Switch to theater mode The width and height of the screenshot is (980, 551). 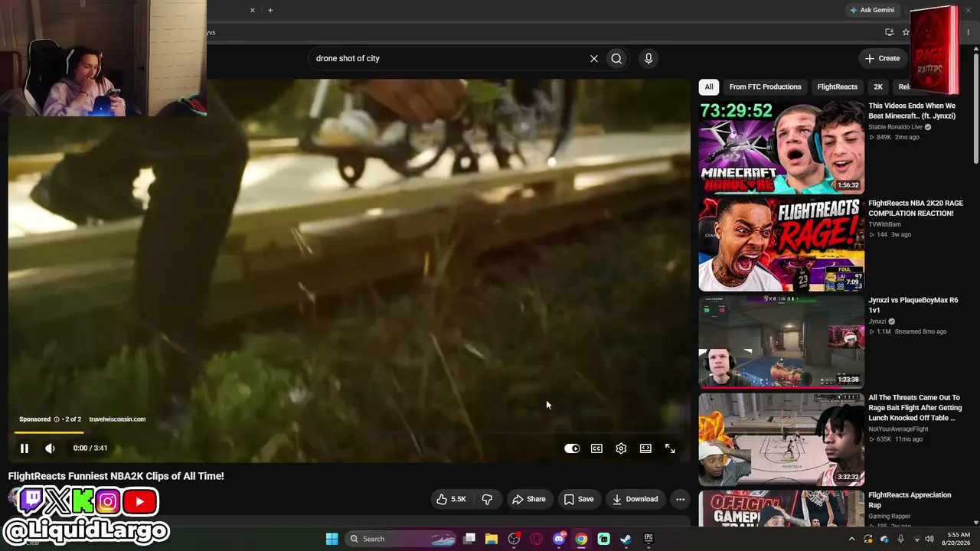[645, 448]
